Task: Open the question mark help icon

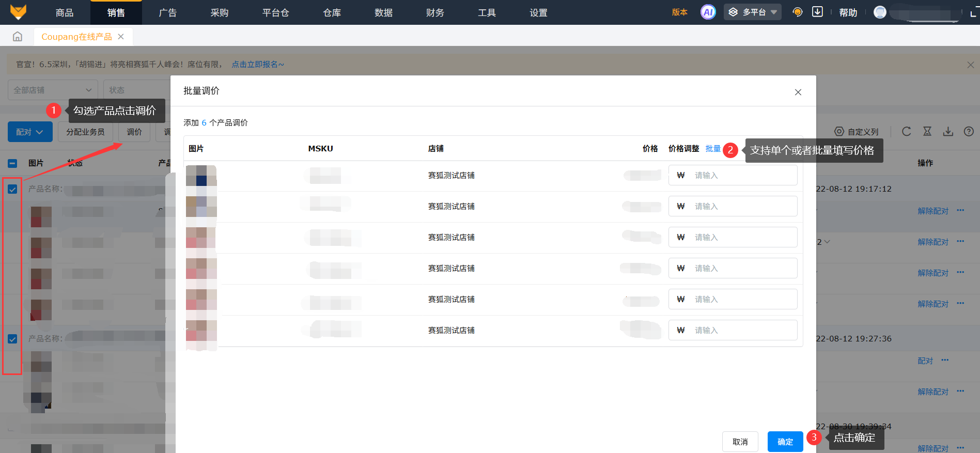Action: pyautogui.click(x=969, y=132)
